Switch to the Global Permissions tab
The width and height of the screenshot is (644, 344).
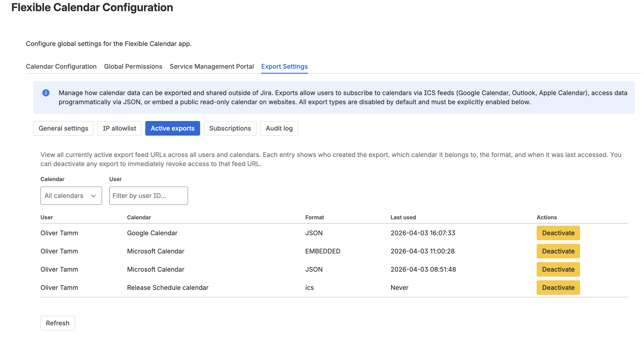tap(133, 67)
